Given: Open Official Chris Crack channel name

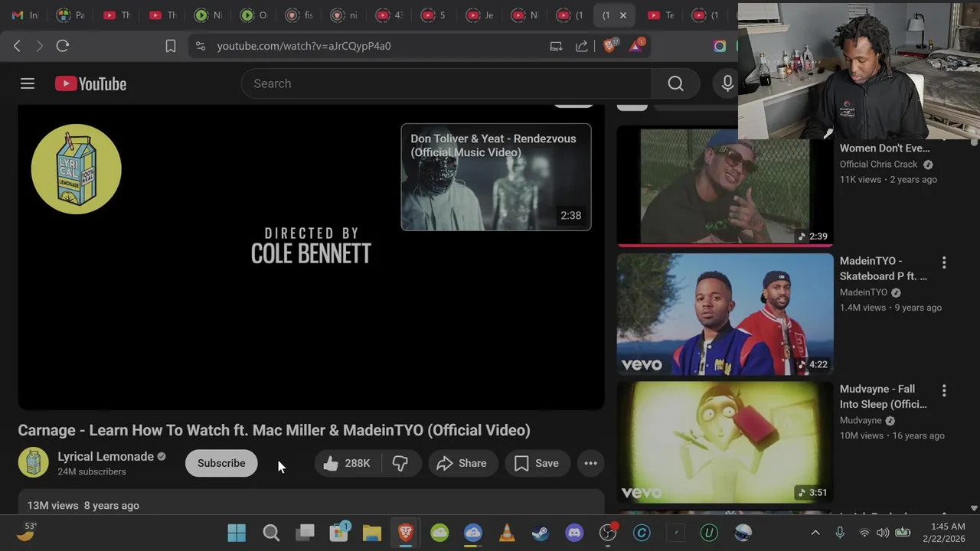Looking at the screenshot, I should 878,164.
